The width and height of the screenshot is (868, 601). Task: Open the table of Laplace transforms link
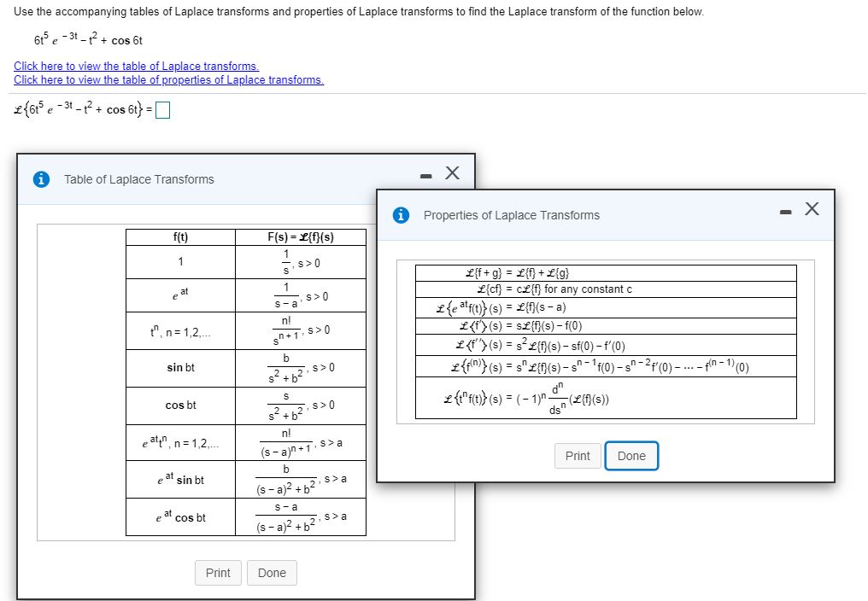(x=137, y=66)
